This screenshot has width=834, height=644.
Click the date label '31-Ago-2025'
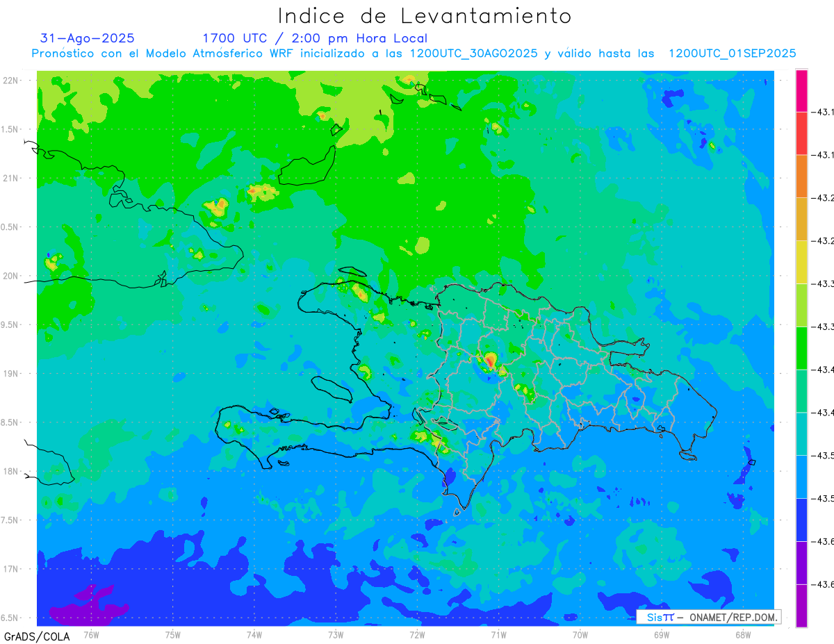pos(88,38)
